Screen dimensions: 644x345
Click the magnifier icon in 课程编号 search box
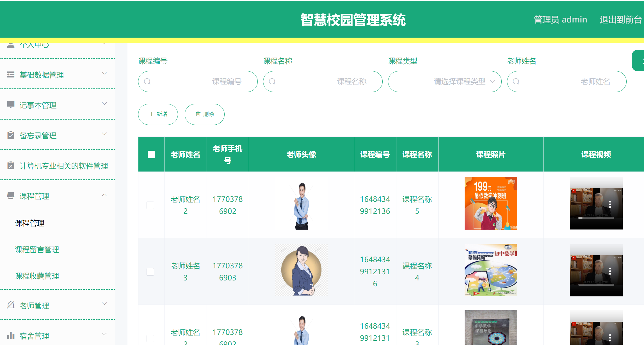147,81
